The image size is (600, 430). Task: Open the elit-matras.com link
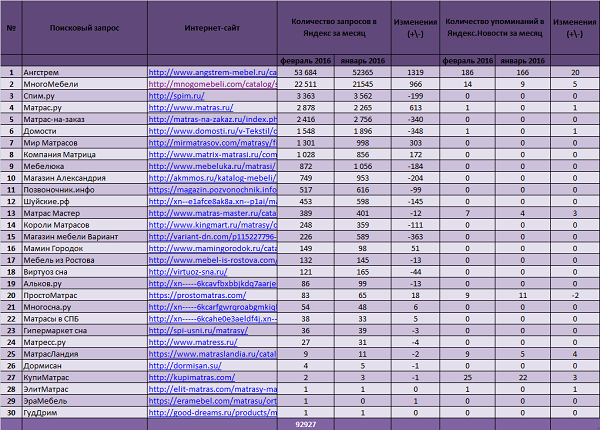coord(212,389)
